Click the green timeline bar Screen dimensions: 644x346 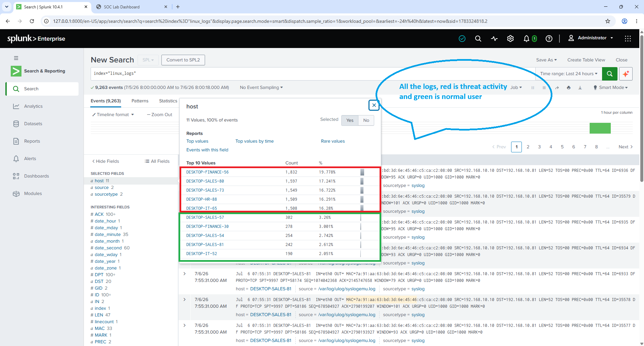(x=600, y=128)
